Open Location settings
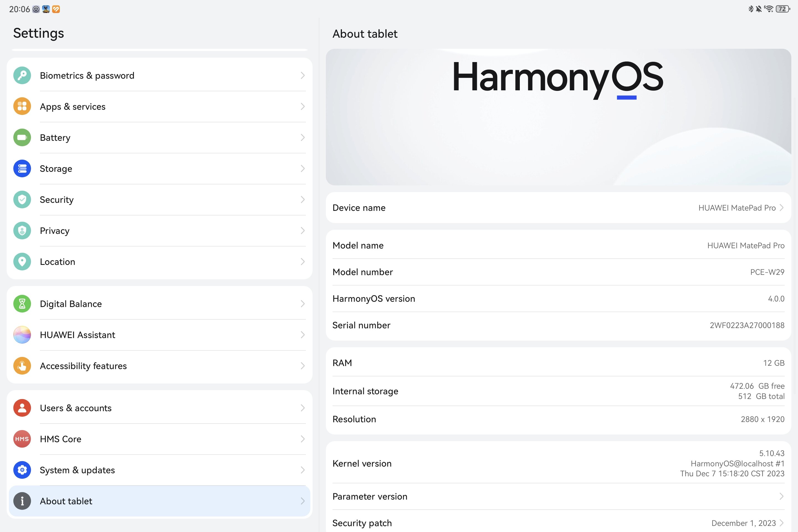 point(160,262)
